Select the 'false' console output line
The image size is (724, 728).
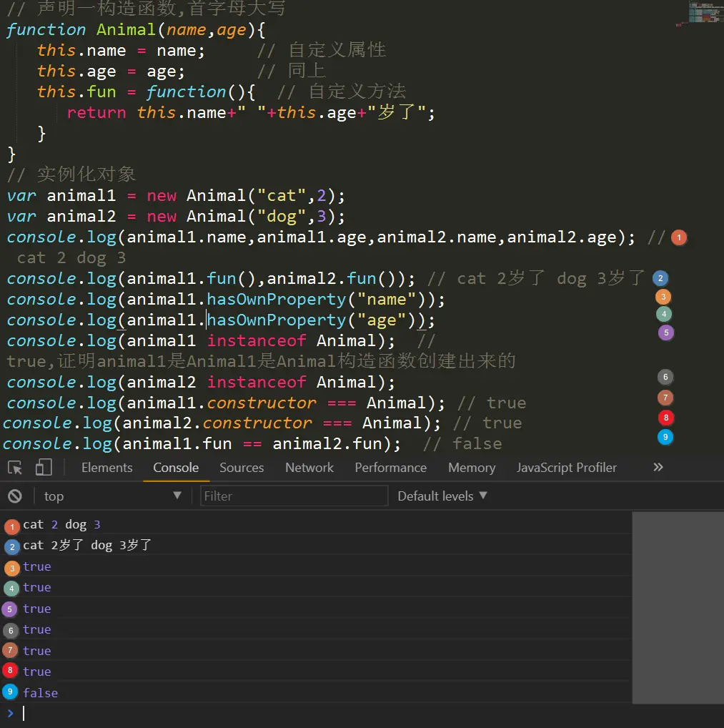[40, 693]
